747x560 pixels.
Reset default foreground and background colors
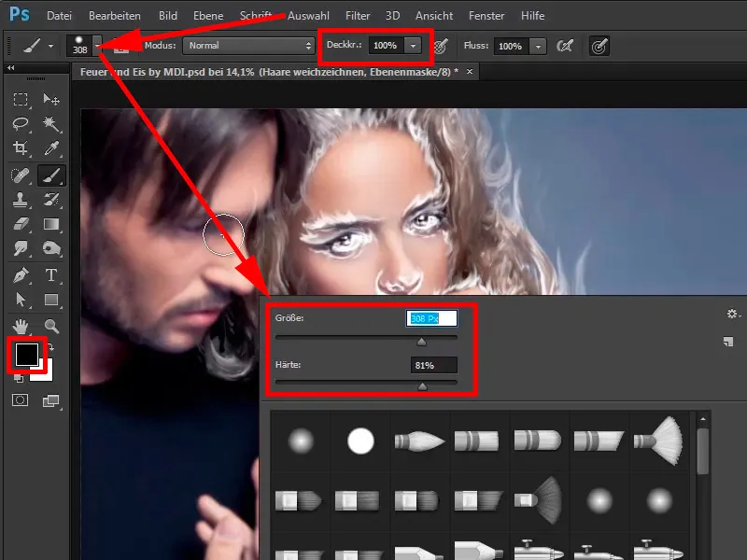[x=18, y=379]
